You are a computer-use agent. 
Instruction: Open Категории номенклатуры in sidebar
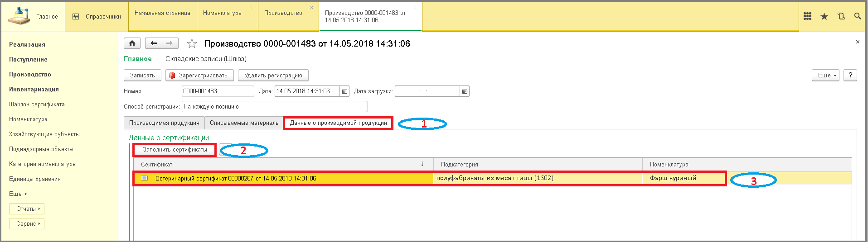[43, 164]
